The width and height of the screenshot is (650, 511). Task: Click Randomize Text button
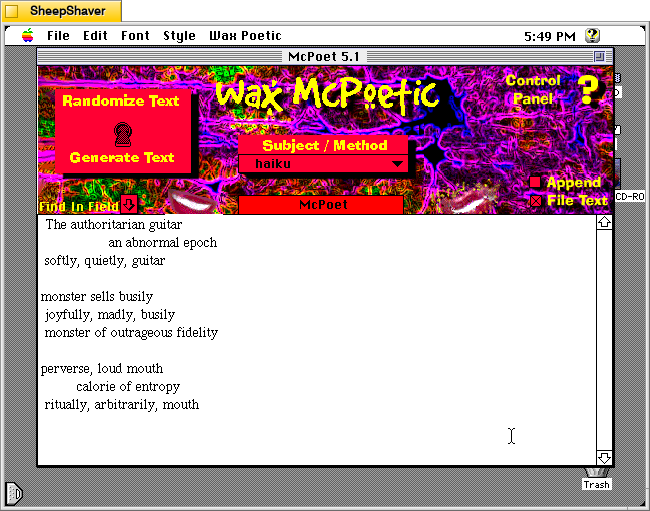point(121,101)
